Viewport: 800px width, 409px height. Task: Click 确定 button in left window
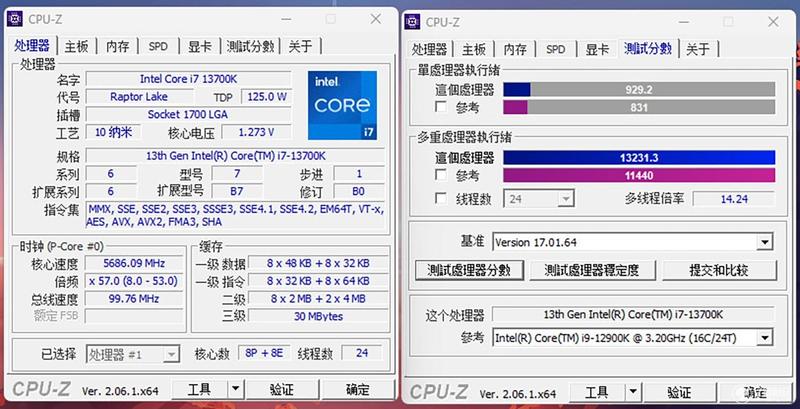pos(358,390)
